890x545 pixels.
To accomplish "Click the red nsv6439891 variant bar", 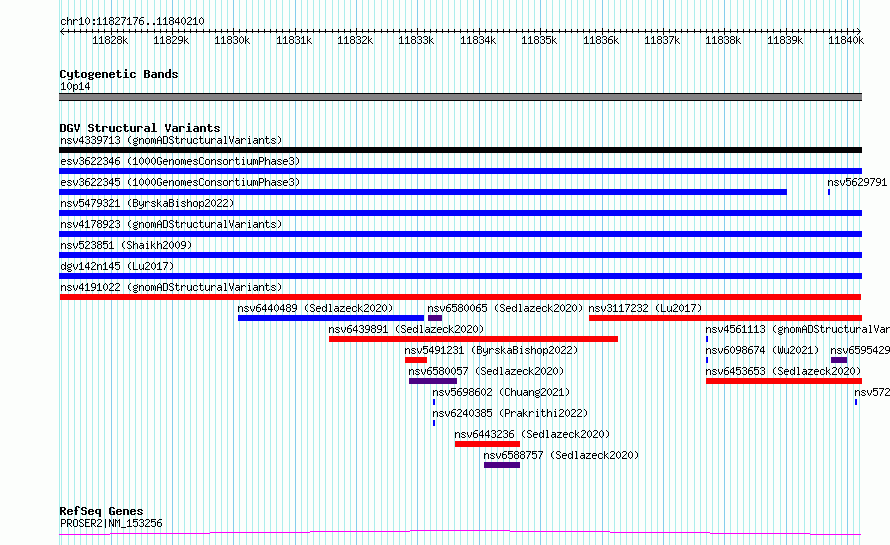I will (x=473, y=339).
